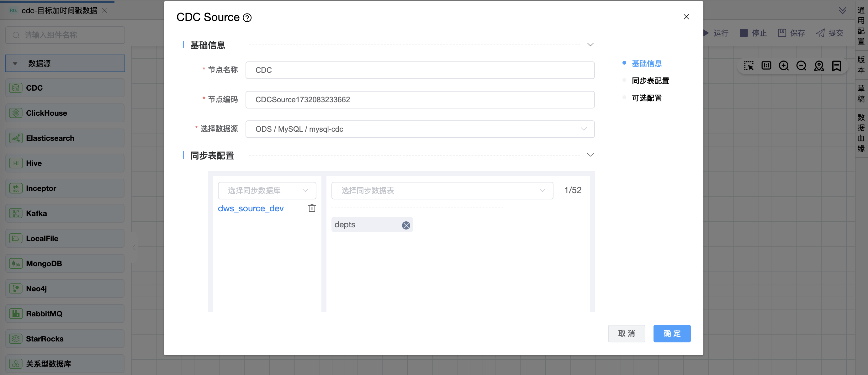Click the 确定 confirm button
The image size is (868, 375).
pyautogui.click(x=672, y=333)
